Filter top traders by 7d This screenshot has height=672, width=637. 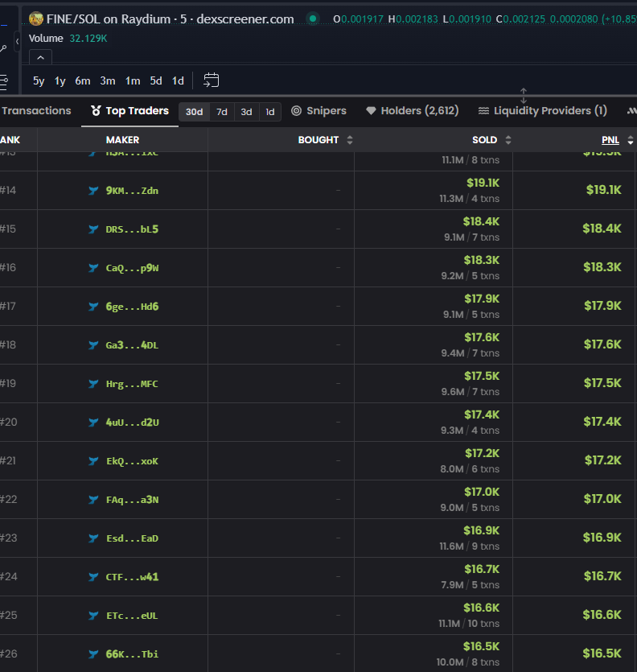(222, 112)
